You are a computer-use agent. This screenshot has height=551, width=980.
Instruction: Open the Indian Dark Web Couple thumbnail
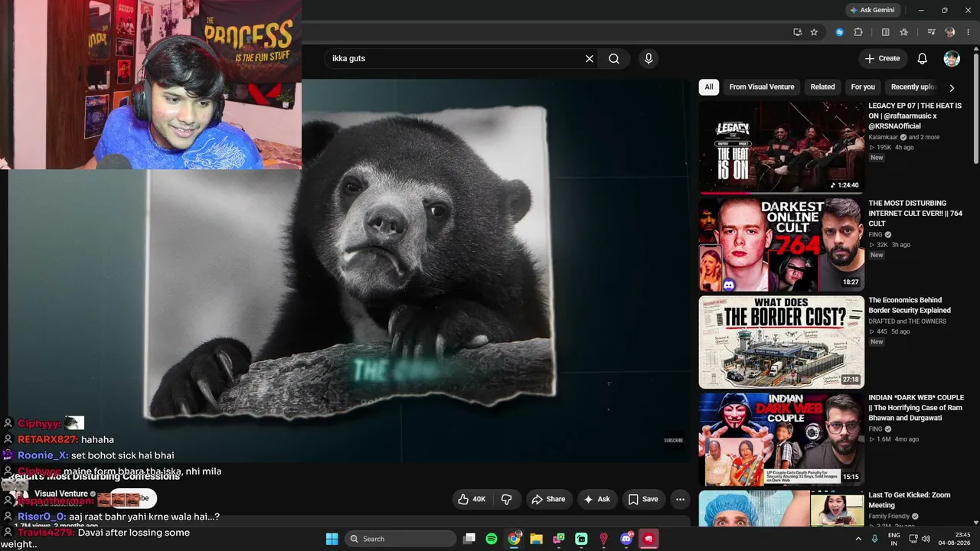point(782,439)
